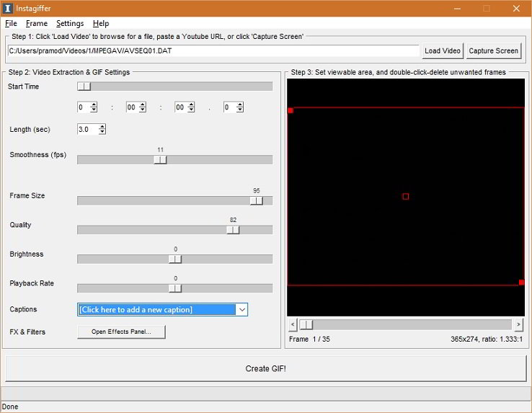
Task: Click the Capture Screen button
Action: (x=493, y=51)
